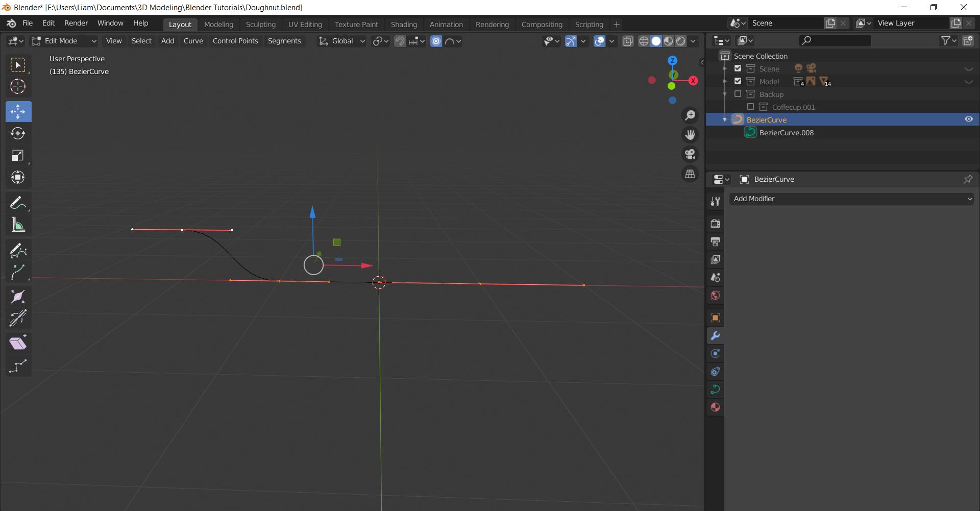The image size is (980, 511).
Task: Select BezierCurve.008 in outliner
Action: coord(786,133)
